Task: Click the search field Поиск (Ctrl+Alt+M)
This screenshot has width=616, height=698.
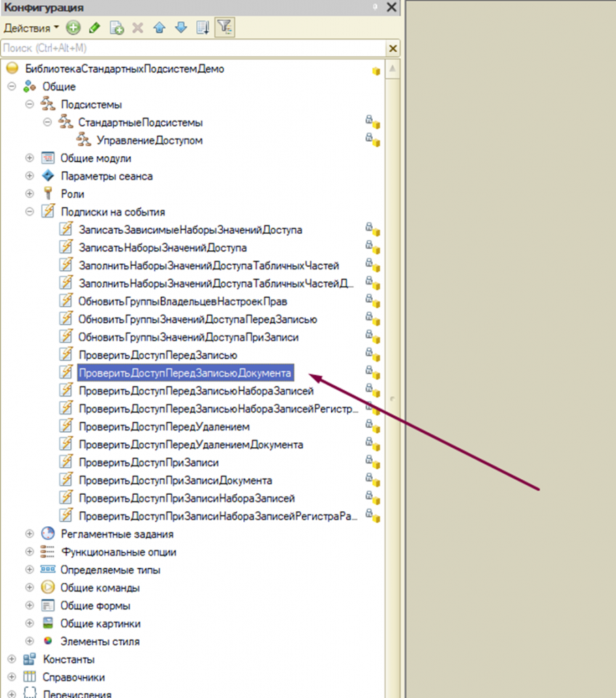Action: point(194,48)
